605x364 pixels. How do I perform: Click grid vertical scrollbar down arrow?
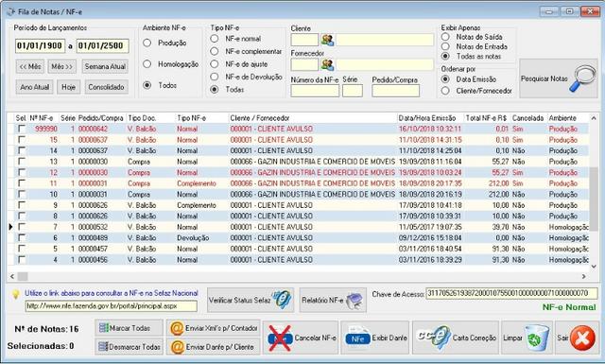[594, 267]
